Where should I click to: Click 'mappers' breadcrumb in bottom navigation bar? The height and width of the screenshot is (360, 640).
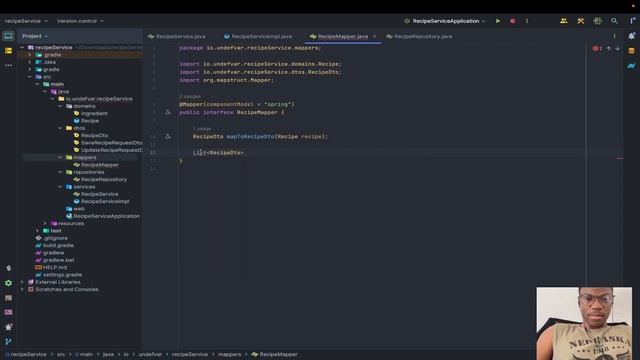click(229, 354)
